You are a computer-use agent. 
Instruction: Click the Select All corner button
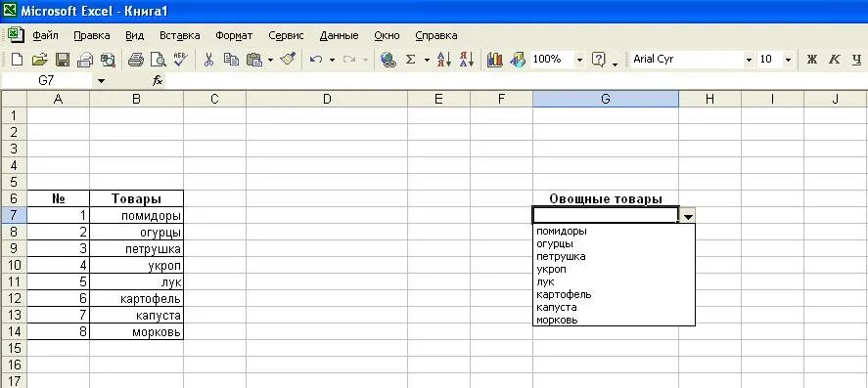14,99
